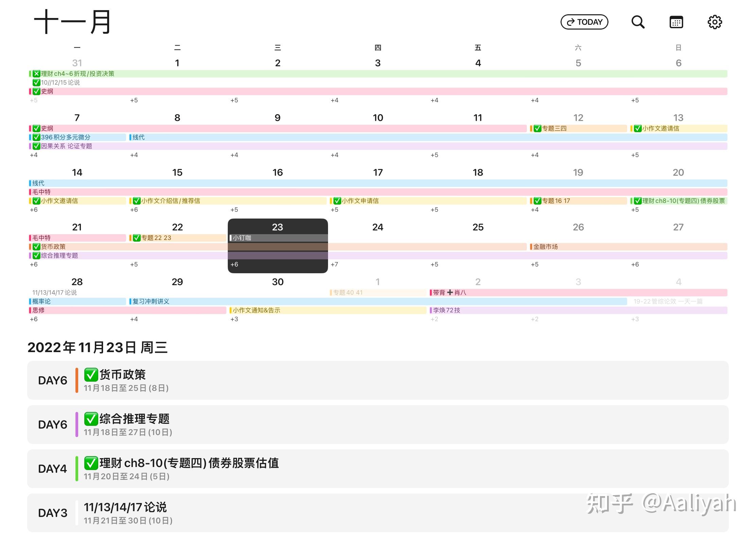
Task: Select November 16 date cell
Action: [x=277, y=173]
